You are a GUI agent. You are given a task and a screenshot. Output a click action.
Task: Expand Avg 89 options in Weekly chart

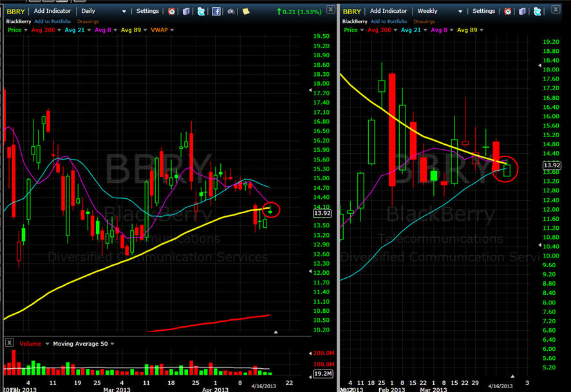tap(481, 30)
